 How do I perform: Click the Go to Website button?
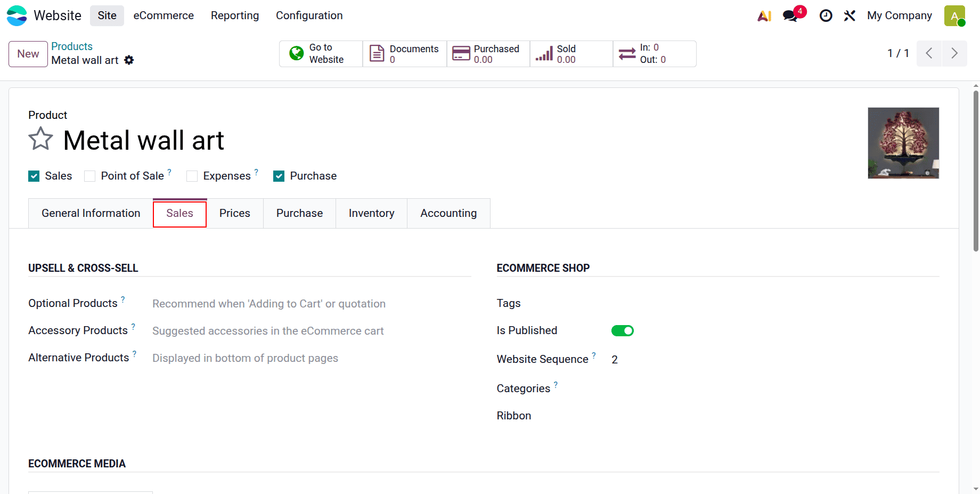click(321, 54)
